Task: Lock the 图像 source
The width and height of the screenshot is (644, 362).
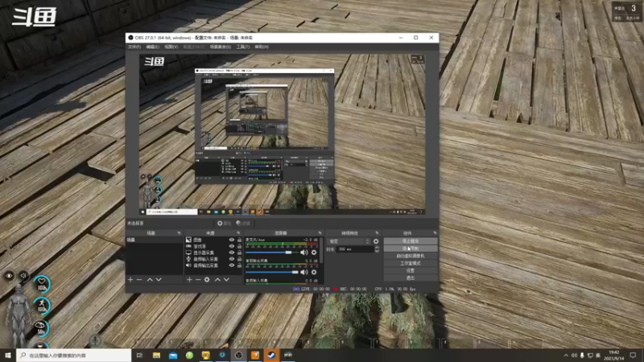Action: click(239, 240)
